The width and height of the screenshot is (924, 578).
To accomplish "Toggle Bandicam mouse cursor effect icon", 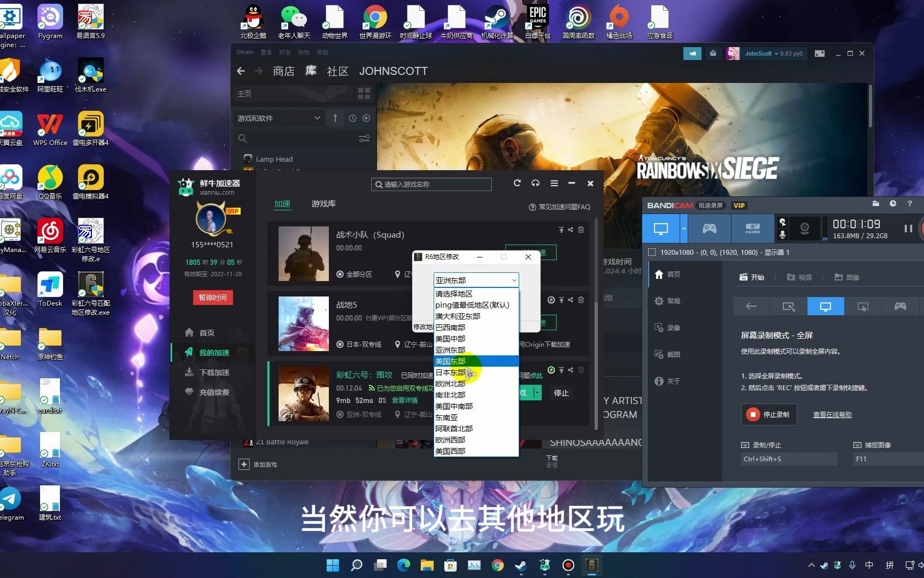I will click(x=782, y=222).
